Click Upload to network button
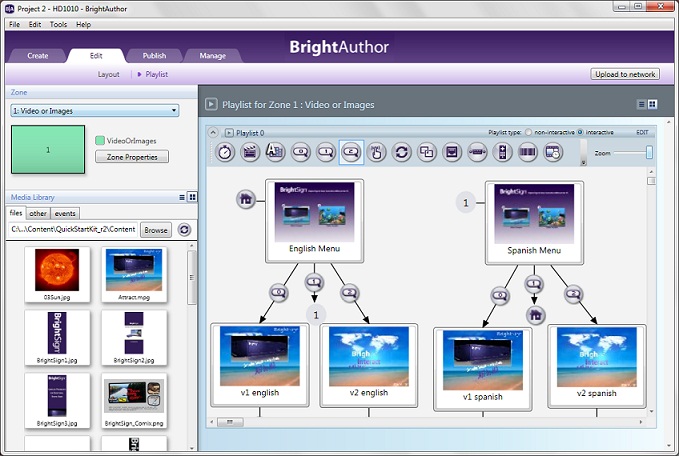The height and width of the screenshot is (456, 679). [625, 74]
